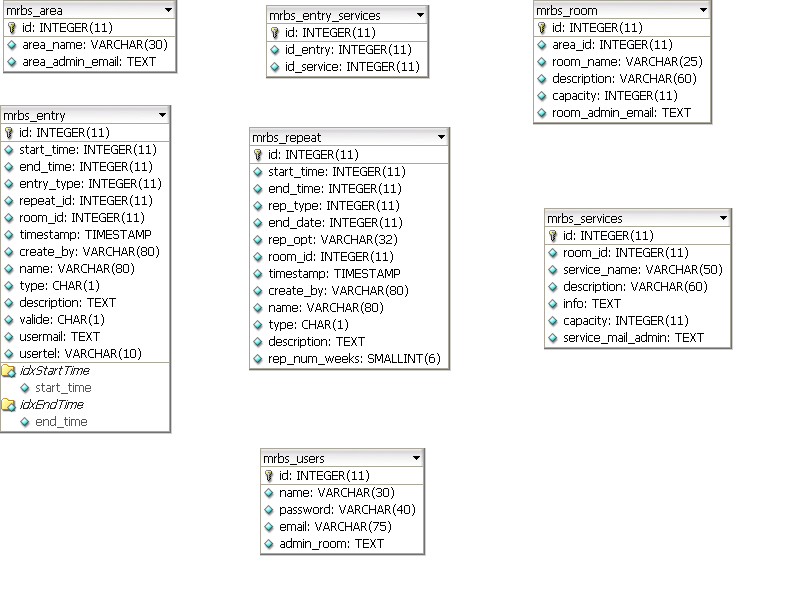Image resolution: width=805 pixels, height=596 pixels.
Task: Select the password: VARCHAR(40) column row
Action: click(x=346, y=510)
